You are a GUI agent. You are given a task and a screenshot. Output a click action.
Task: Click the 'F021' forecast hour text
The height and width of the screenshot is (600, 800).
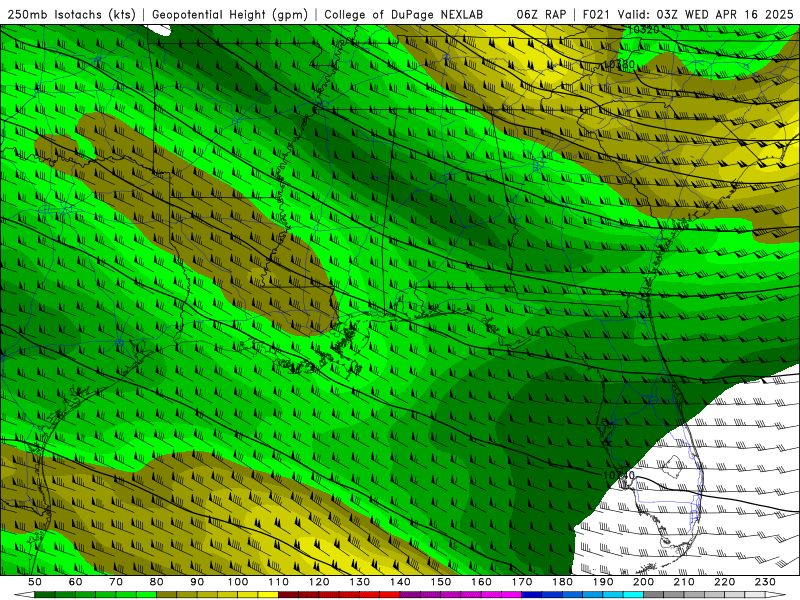point(596,14)
